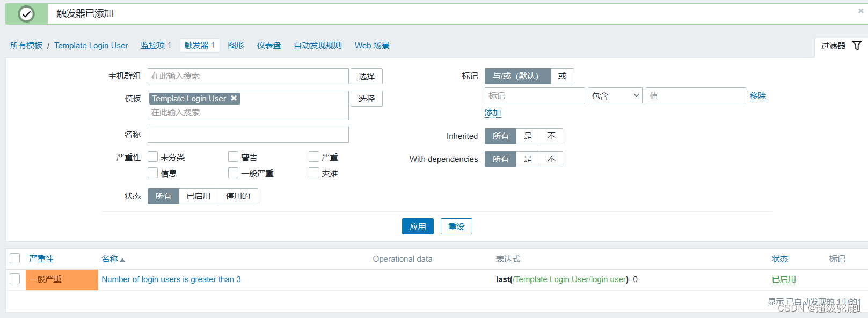Viewport: 868px width, 318px height.
Task: Set 状态 filter to 停用的
Action: coord(238,196)
